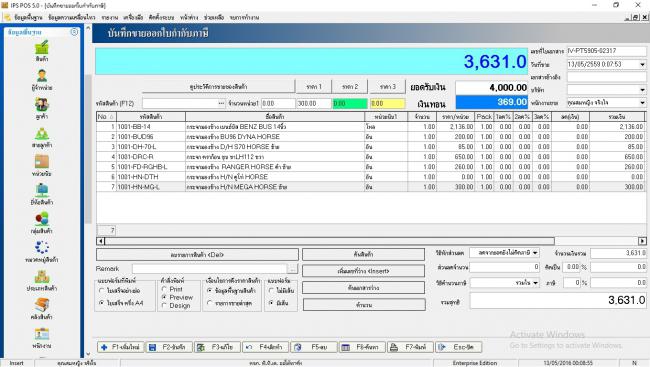Select ข้อมูลพื้นฐานสินค้า price source radio
This screenshot has width=650, height=367.
pyautogui.click(x=209, y=291)
